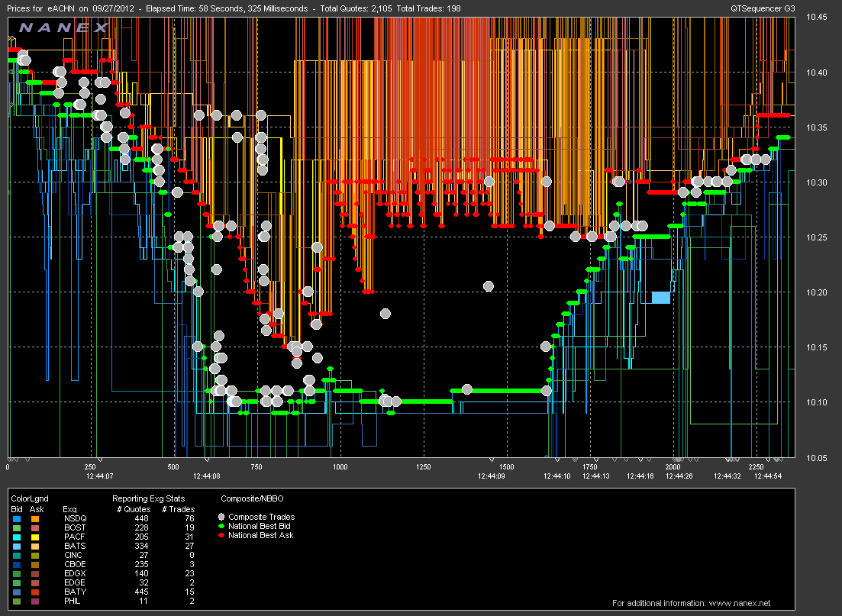This screenshot has width=842, height=616.
Task: Select the EDGX exchange label
Action: tap(73, 573)
